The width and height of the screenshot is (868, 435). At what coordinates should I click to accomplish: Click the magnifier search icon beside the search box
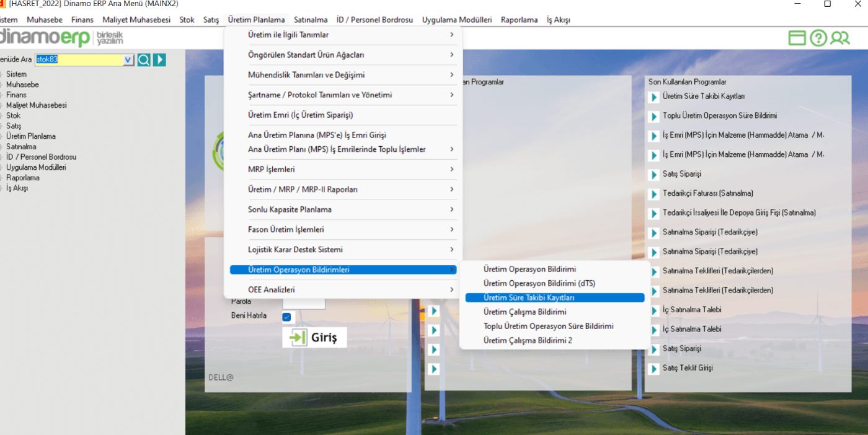click(x=144, y=59)
